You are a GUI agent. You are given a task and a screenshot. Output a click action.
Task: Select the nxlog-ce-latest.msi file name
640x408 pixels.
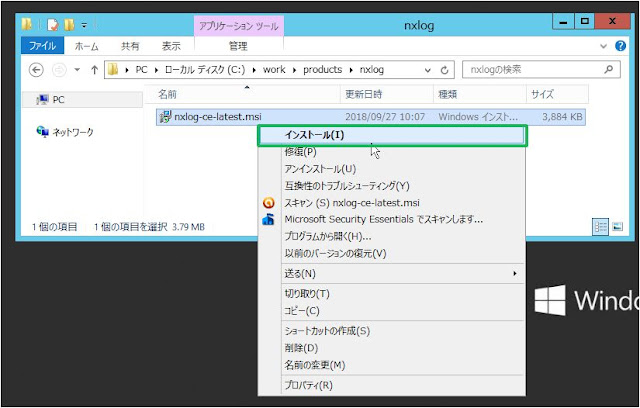coord(218,117)
